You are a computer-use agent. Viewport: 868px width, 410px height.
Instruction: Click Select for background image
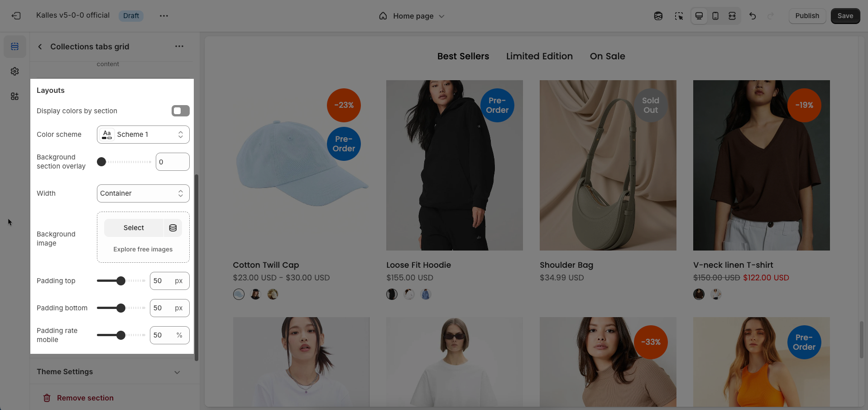134,228
